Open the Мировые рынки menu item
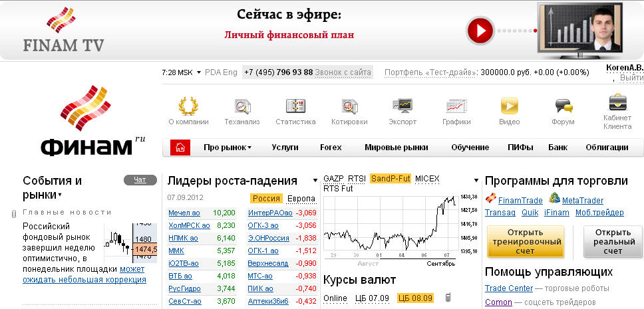 (397, 148)
